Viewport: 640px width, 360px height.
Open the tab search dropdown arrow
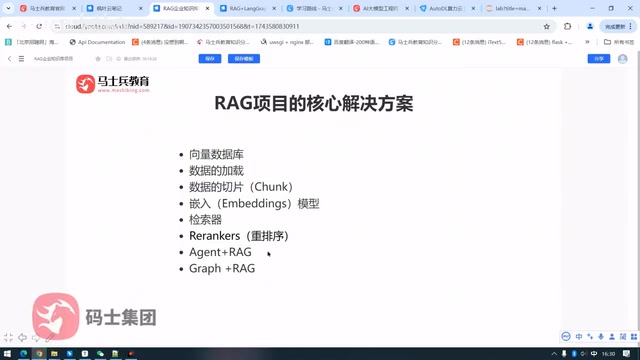pos(8,8)
